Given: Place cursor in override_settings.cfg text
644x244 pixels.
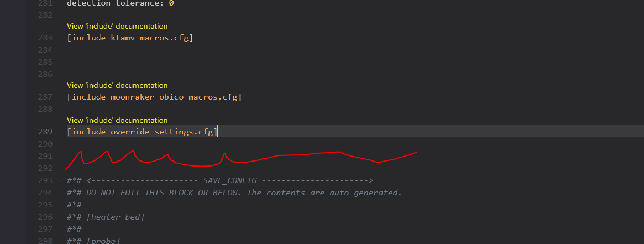Looking at the screenshot, I should point(161,132).
